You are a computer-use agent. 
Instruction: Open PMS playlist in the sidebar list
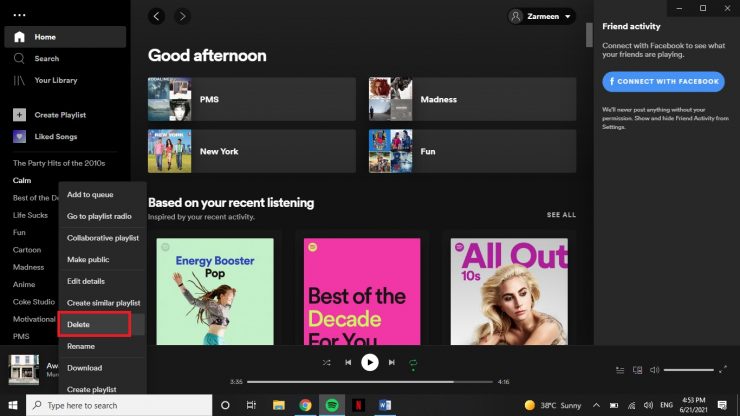coord(21,337)
